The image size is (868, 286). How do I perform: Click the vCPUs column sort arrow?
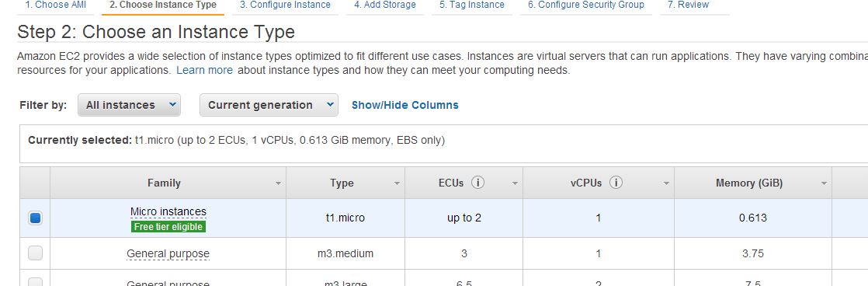coord(666,183)
